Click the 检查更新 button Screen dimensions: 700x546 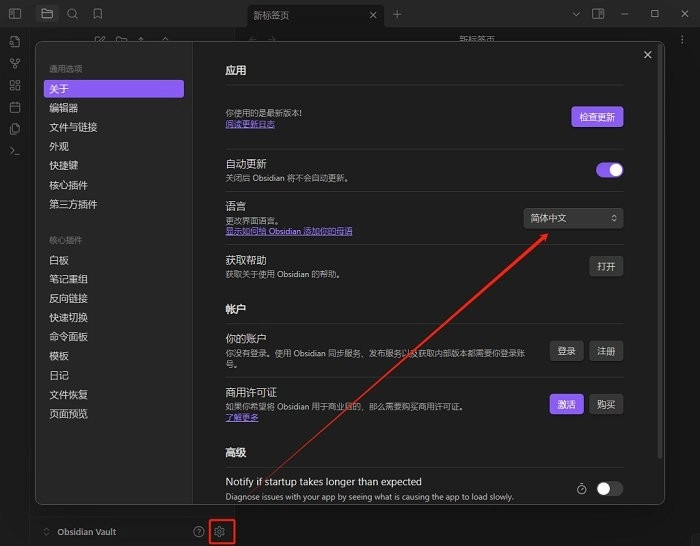pyautogui.click(x=597, y=117)
